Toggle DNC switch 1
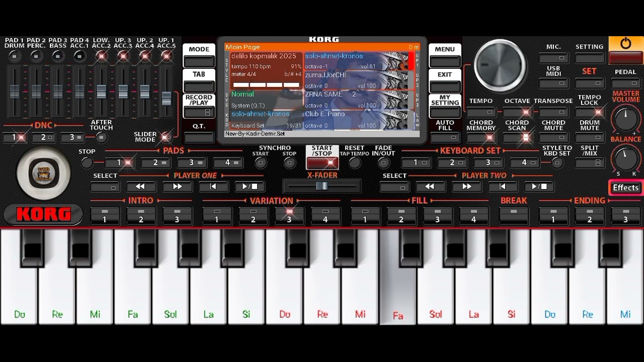 [15, 137]
